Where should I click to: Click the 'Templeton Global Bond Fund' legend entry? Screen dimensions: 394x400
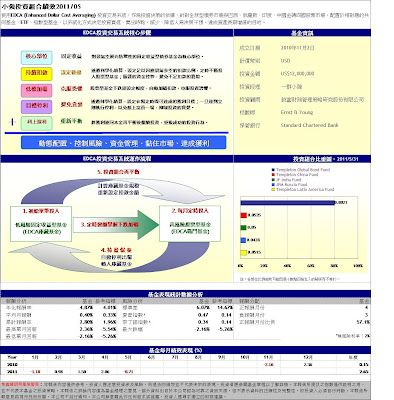coord(301,170)
